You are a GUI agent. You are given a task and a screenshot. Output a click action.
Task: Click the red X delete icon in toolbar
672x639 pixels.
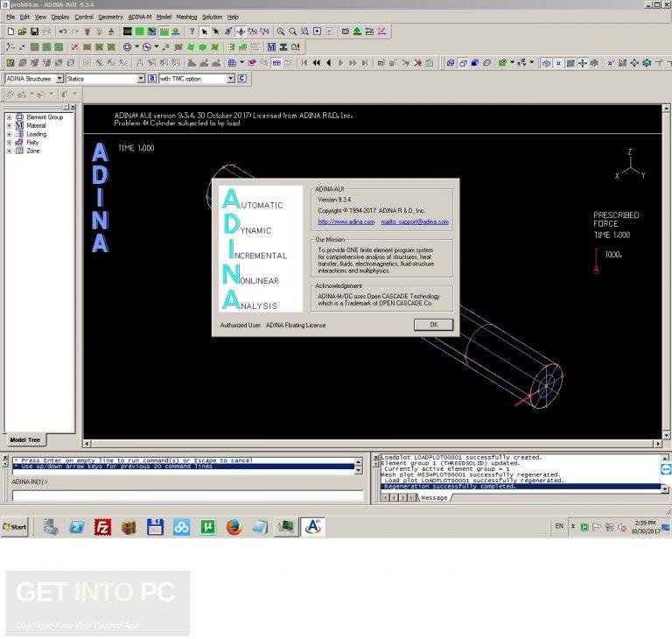pos(417,63)
